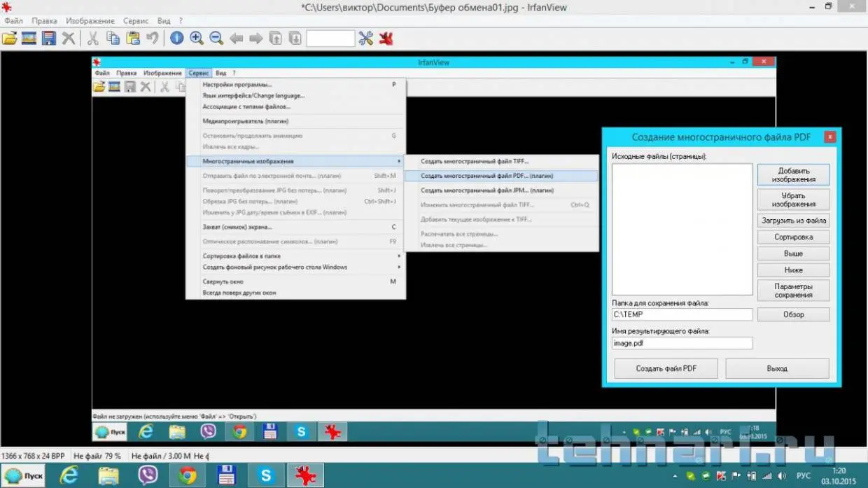Open Skype from the bottom Windows taskbar
The height and width of the screenshot is (488, 868).
click(x=266, y=475)
